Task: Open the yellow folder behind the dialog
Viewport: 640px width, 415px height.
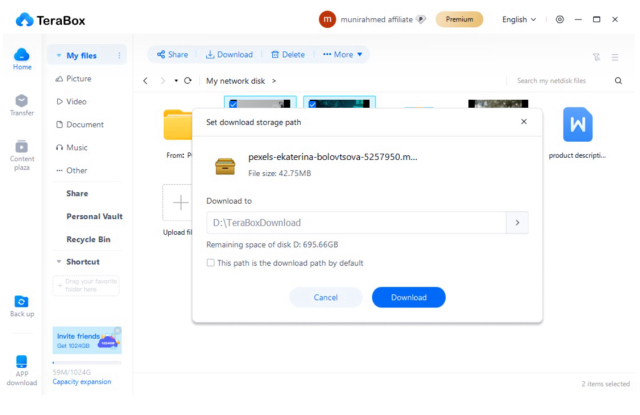Action: click(x=178, y=125)
